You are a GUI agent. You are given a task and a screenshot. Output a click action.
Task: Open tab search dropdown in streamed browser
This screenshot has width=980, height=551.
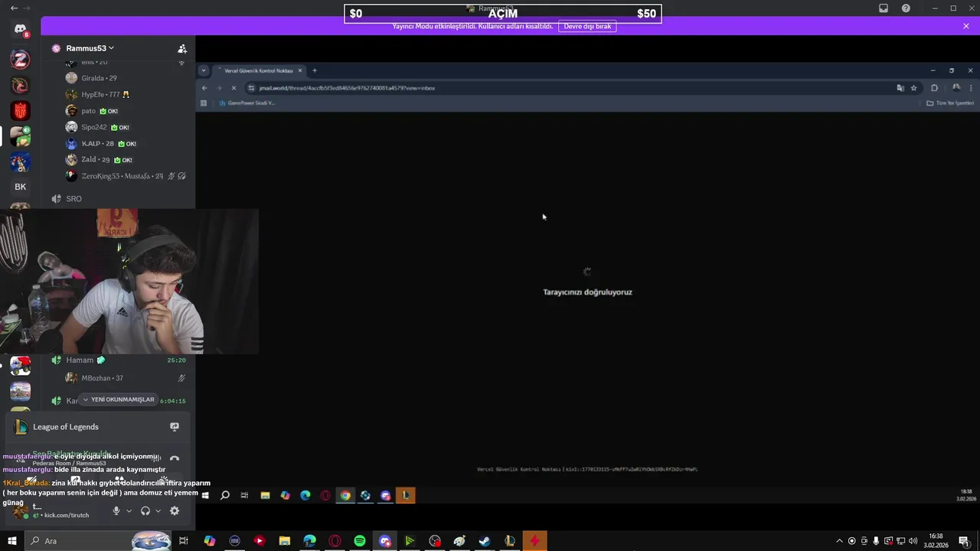point(203,70)
